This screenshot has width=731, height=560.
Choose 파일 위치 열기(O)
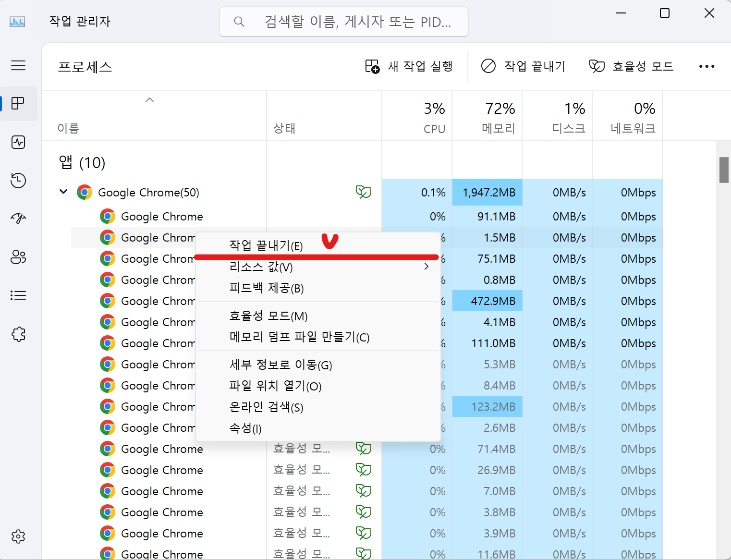click(x=318, y=386)
